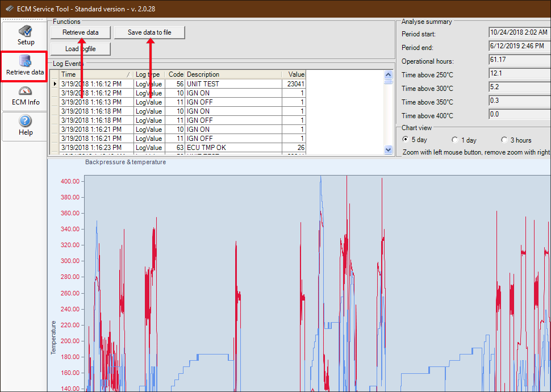The height and width of the screenshot is (392, 551).
Task: Click the log list scroll down arrow
Action: [389, 150]
